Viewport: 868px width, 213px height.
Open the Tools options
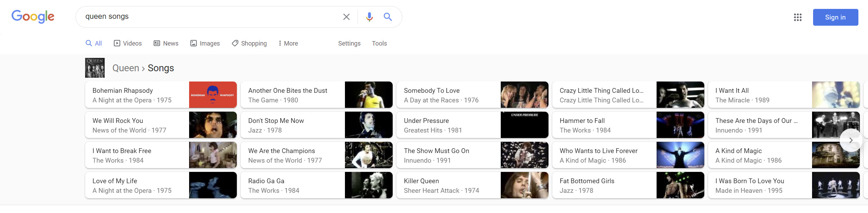pyautogui.click(x=379, y=43)
